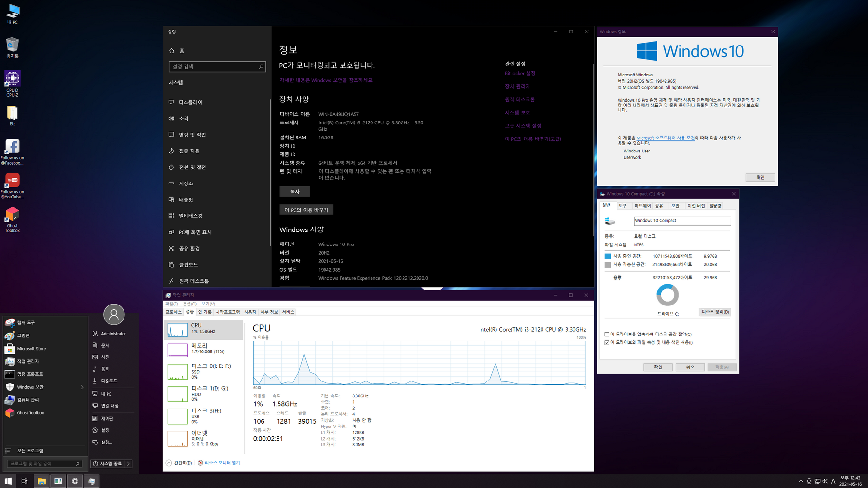
Task: Open the Microsoft software license terms link
Action: click(665, 138)
